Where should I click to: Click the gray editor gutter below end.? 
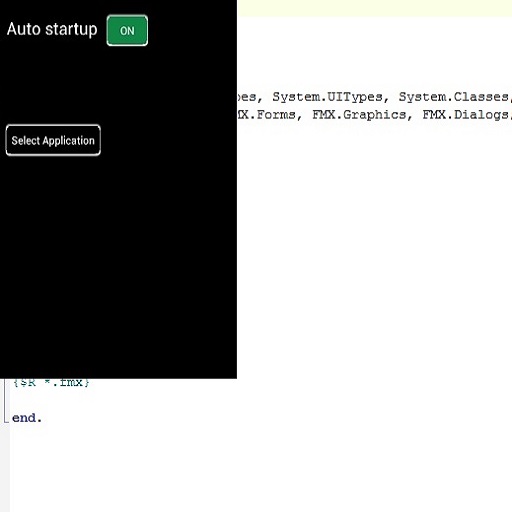point(5,467)
